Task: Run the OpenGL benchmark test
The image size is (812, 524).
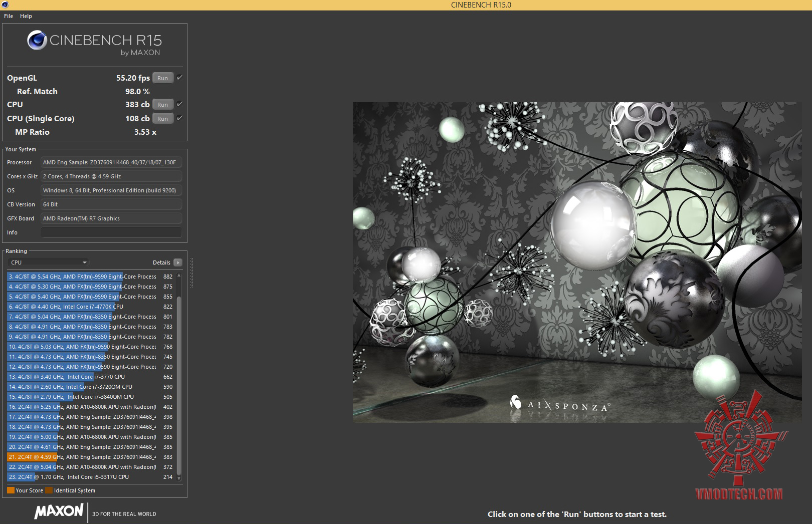Action: (x=163, y=78)
